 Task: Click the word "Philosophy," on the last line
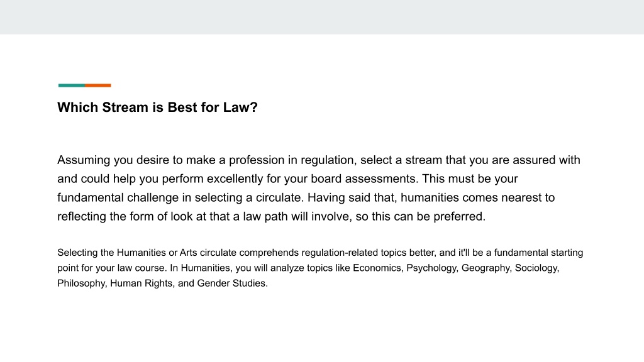[x=82, y=283]
